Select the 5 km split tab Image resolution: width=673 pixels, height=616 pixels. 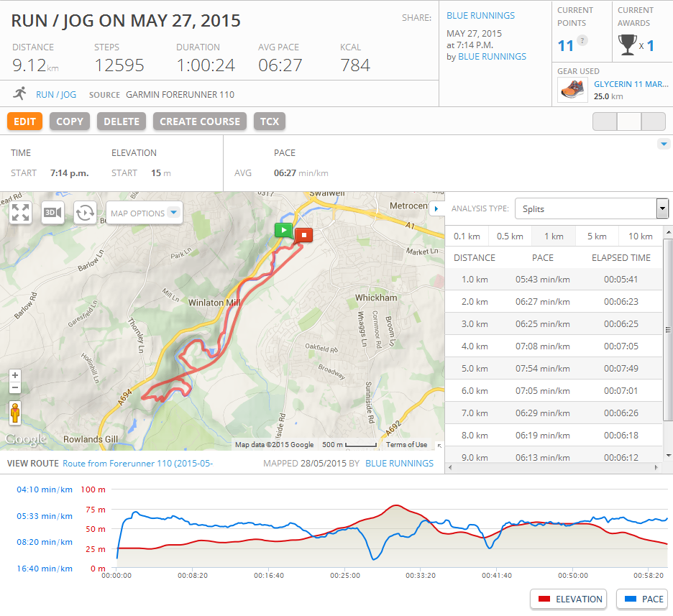[x=595, y=236]
